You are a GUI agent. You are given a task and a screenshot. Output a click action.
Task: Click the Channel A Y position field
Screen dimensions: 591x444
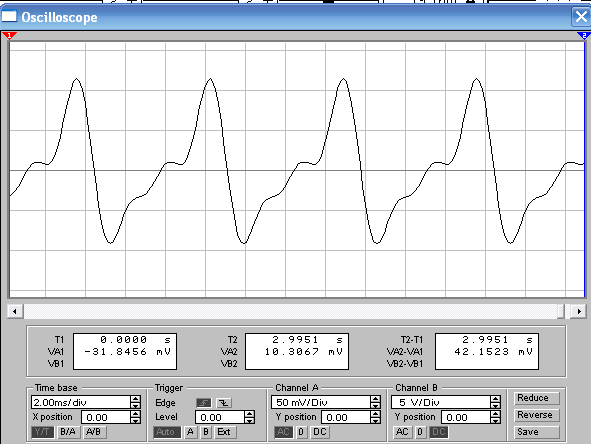click(x=346, y=417)
